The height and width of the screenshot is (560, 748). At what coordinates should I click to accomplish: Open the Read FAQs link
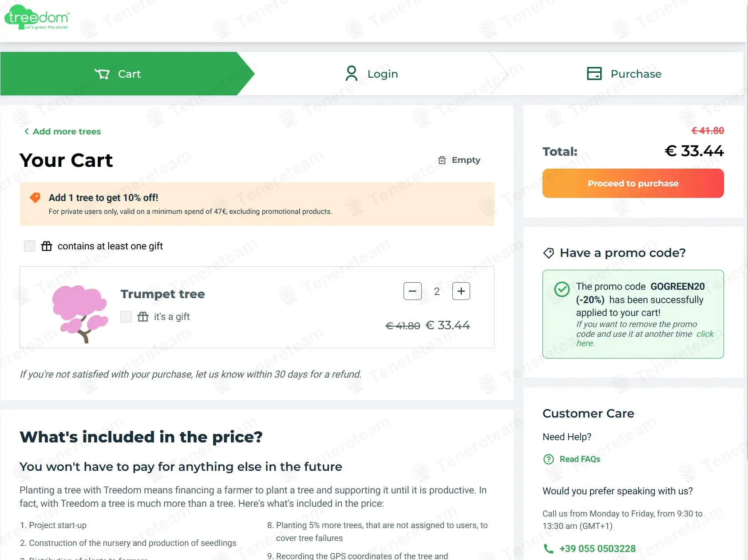(580, 459)
